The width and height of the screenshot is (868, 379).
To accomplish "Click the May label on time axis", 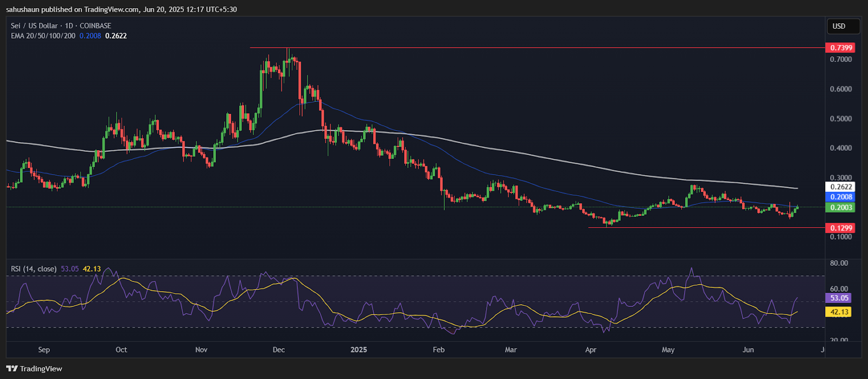I will point(668,350).
